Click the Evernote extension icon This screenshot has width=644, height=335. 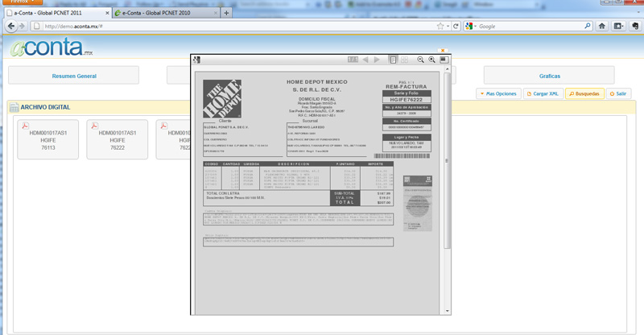(635, 27)
